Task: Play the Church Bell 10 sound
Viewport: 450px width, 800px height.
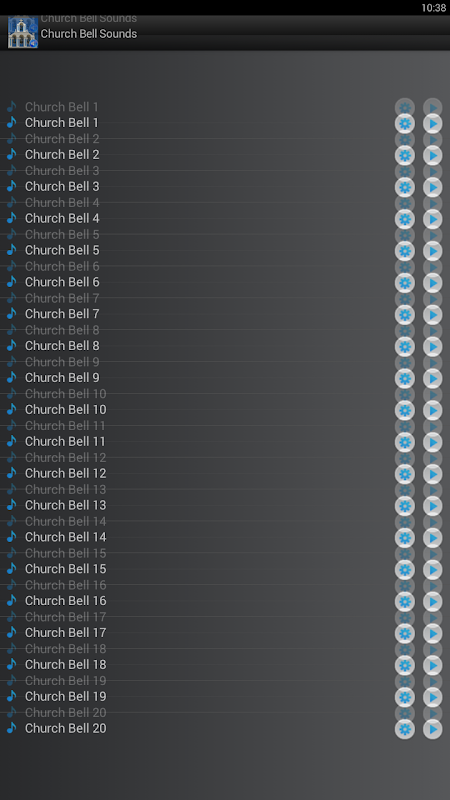Action: click(x=433, y=410)
